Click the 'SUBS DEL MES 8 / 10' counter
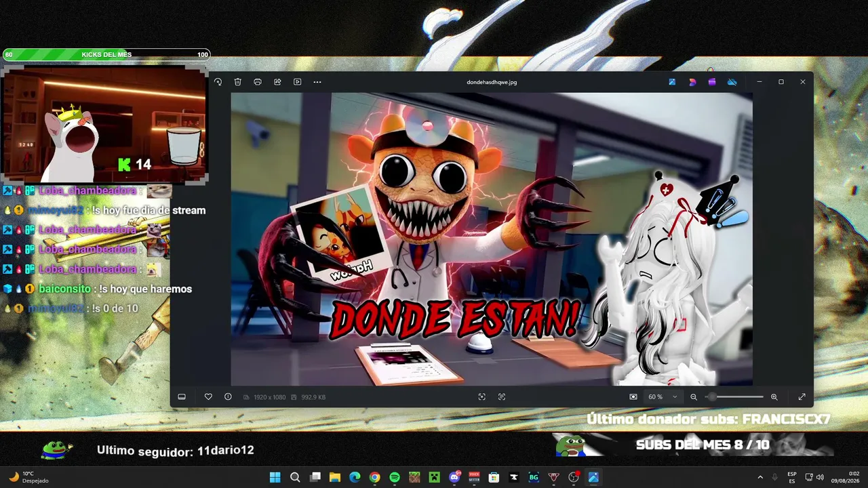Screen dimensions: 868x488 [703, 445]
